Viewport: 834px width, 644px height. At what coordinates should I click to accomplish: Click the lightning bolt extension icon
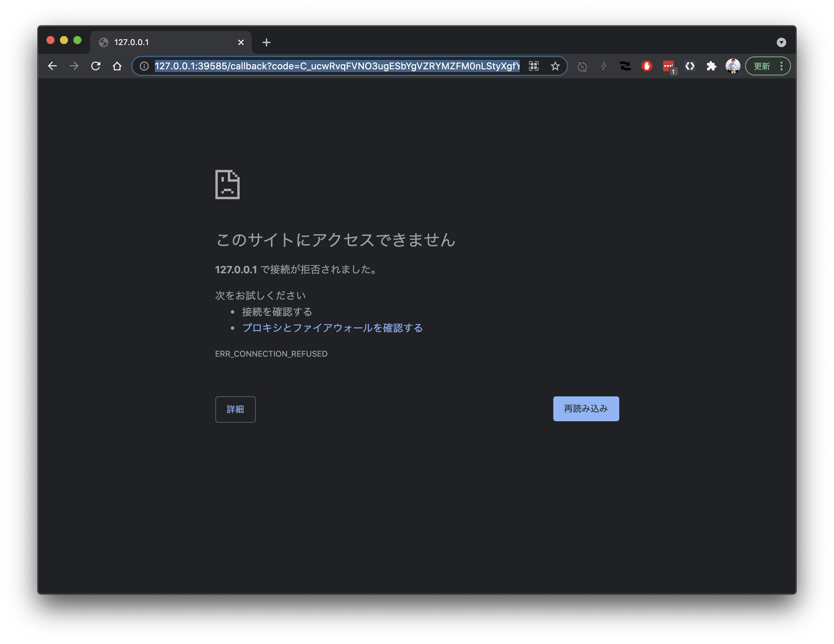(604, 66)
